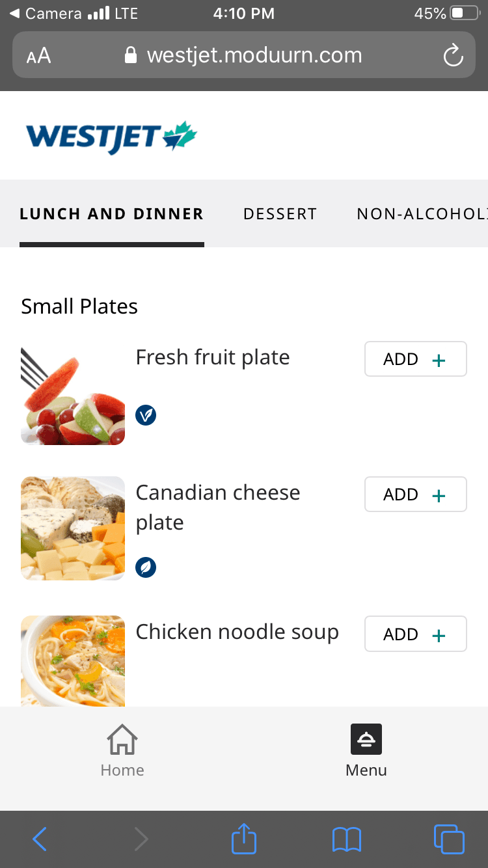Tap the vegan badge under Fresh fruit plate

146,414
